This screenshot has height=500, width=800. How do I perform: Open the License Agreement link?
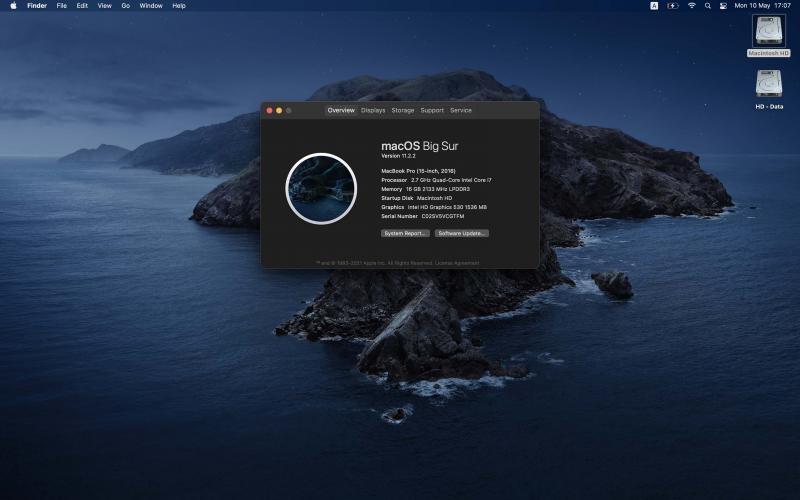coord(457,263)
